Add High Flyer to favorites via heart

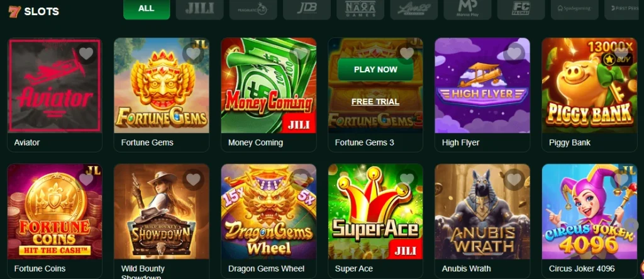[x=514, y=54]
